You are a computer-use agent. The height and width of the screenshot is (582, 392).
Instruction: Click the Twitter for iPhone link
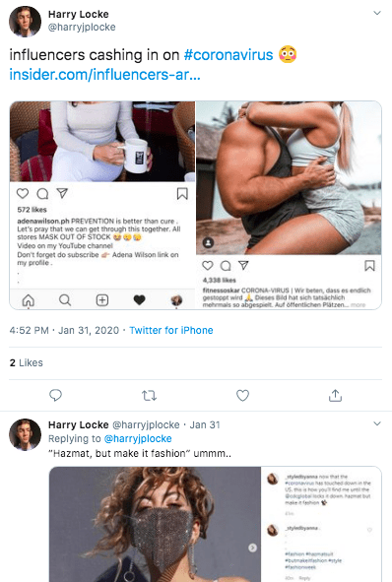click(x=171, y=330)
